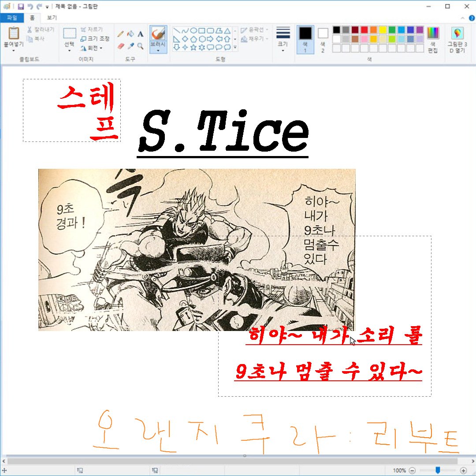Select the Pencil tool
Viewport: 476px width, 476px height.
tap(120, 33)
